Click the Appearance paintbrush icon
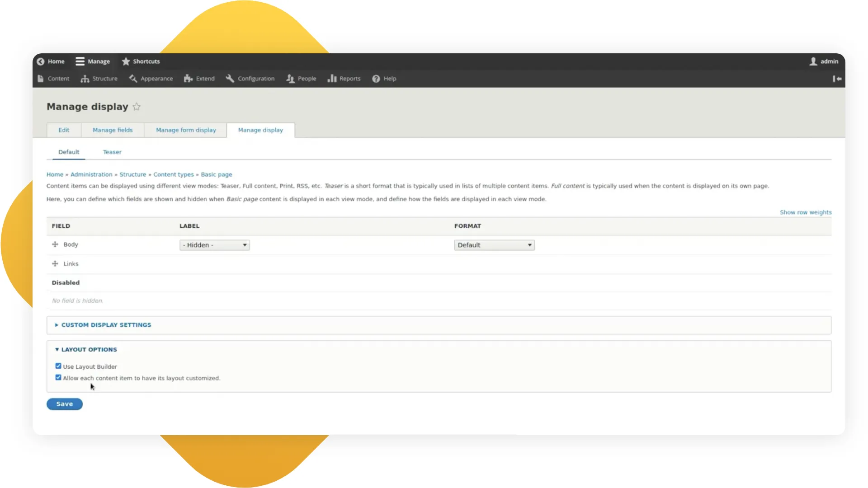The image size is (868, 488). (133, 79)
